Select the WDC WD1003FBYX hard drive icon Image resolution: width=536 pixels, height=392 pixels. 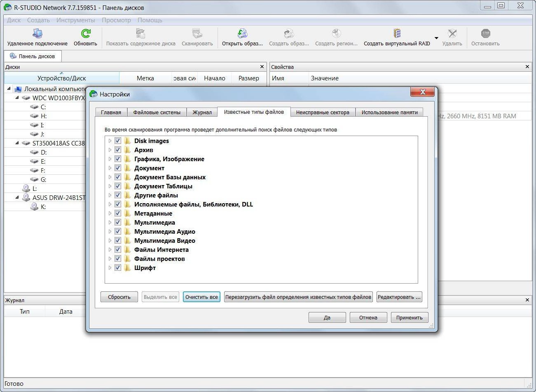(26, 98)
